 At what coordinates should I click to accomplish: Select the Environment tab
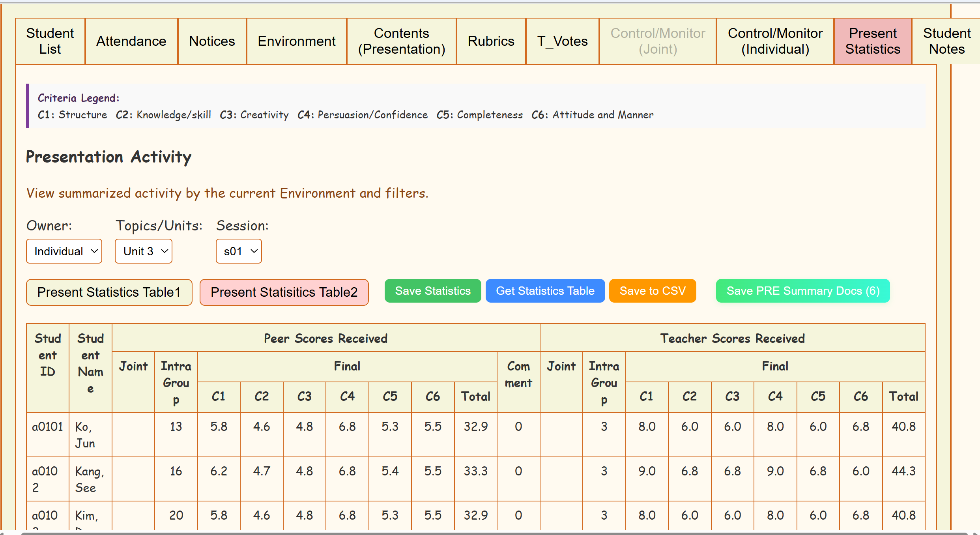click(296, 41)
